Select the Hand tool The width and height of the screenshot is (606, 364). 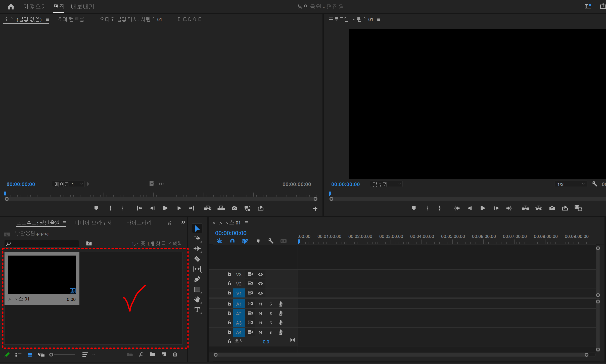click(x=197, y=299)
